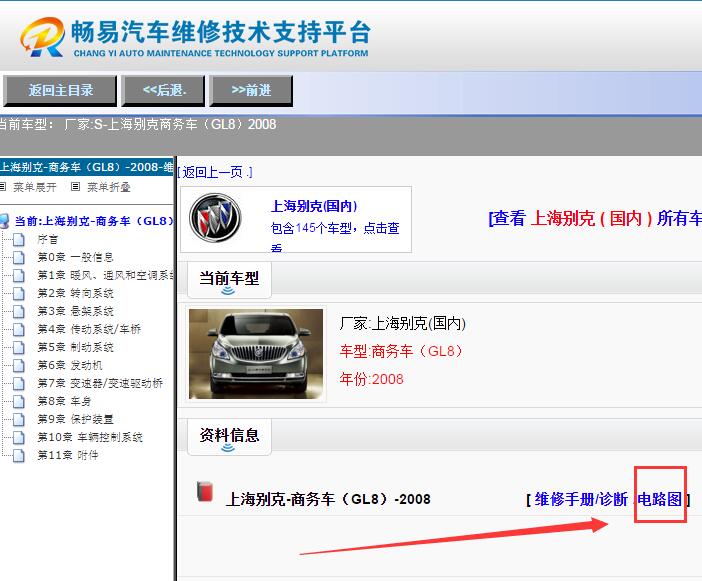The image size is (702, 581).
Task: Select the 当前车型 section tab
Action: coord(229,280)
